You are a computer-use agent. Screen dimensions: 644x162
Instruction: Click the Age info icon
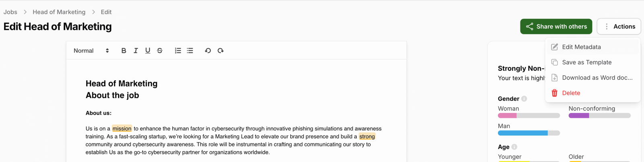pyautogui.click(x=514, y=147)
